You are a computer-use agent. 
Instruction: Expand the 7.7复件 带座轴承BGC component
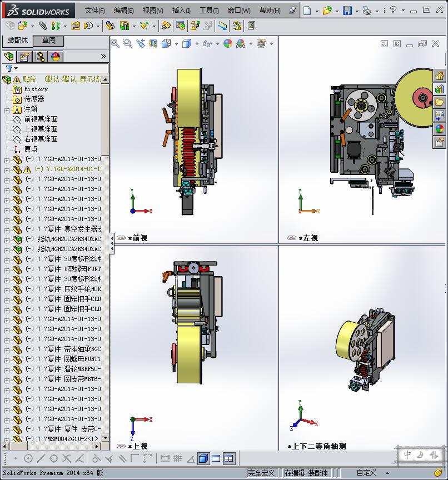[x=7, y=351]
